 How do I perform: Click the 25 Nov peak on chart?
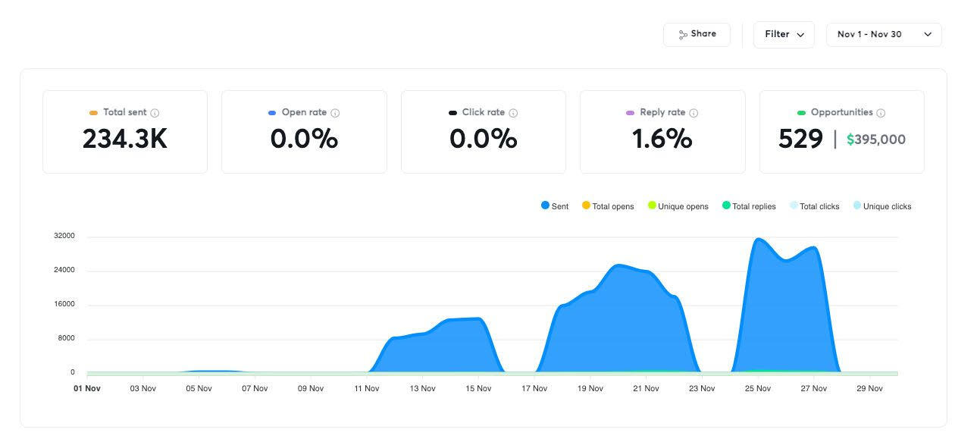(x=758, y=240)
